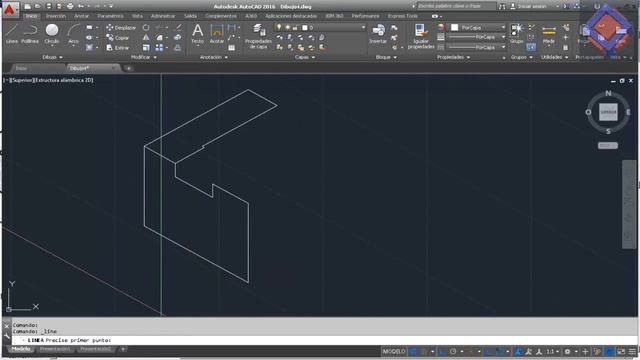Open the lineweight PorCapa dropdown
This screenshot has width=640, height=360.
click(476, 37)
